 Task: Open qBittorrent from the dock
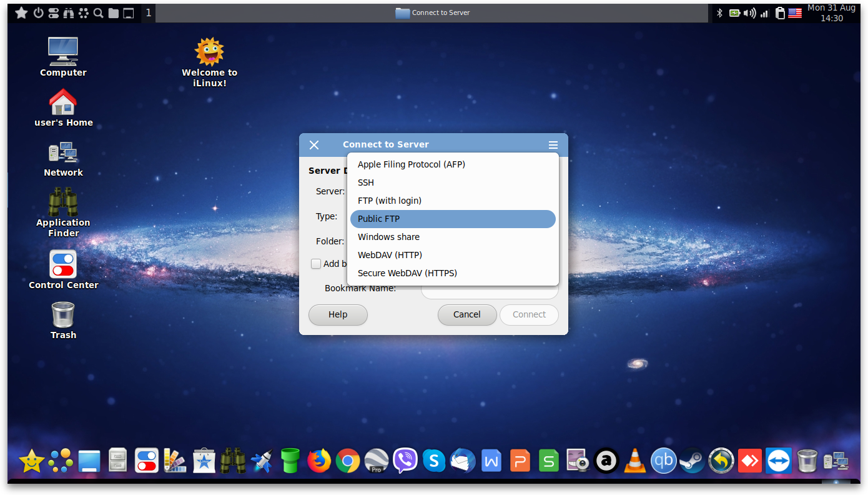coord(664,461)
